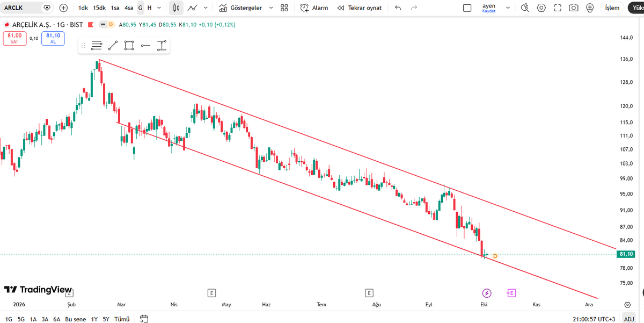Create an alert with Alarm button
644x323 pixels.
pos(314,8)
